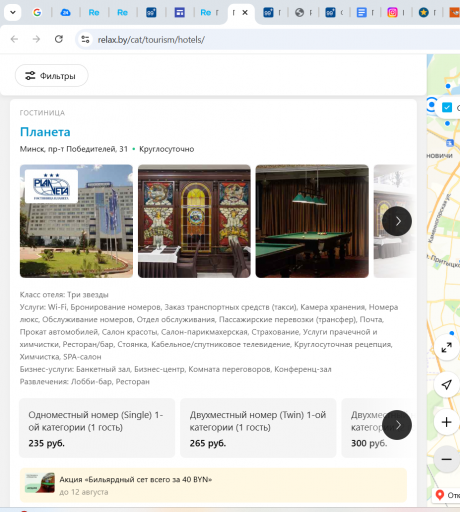Image resolution: width=460 pixels, height=512 pixels.
Task: Open the Бильярдный сет promotion banner
Action: point(213,485)
